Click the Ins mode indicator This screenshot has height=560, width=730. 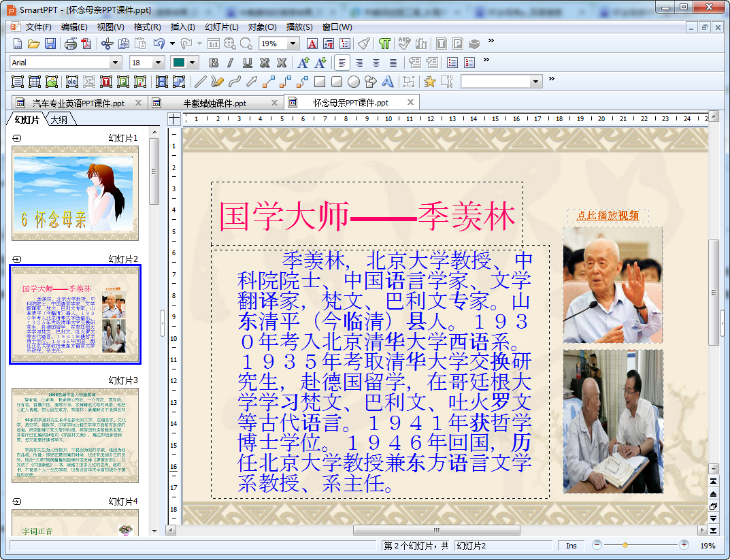pos(571,546)
